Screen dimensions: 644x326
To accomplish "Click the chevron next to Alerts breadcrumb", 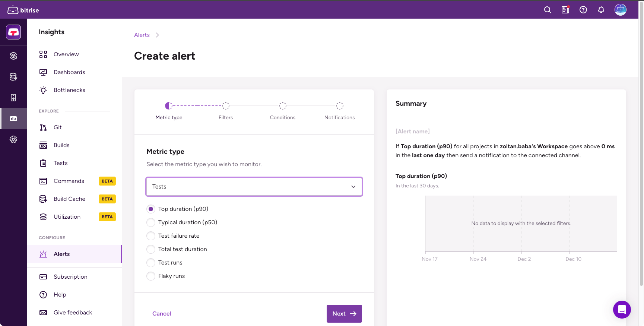I will [157, 35].
